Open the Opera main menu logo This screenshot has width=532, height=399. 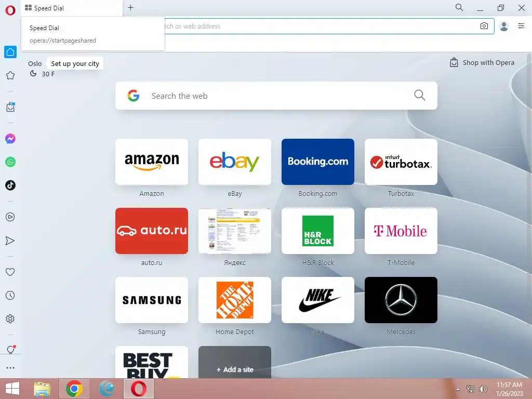pos(10,10)
